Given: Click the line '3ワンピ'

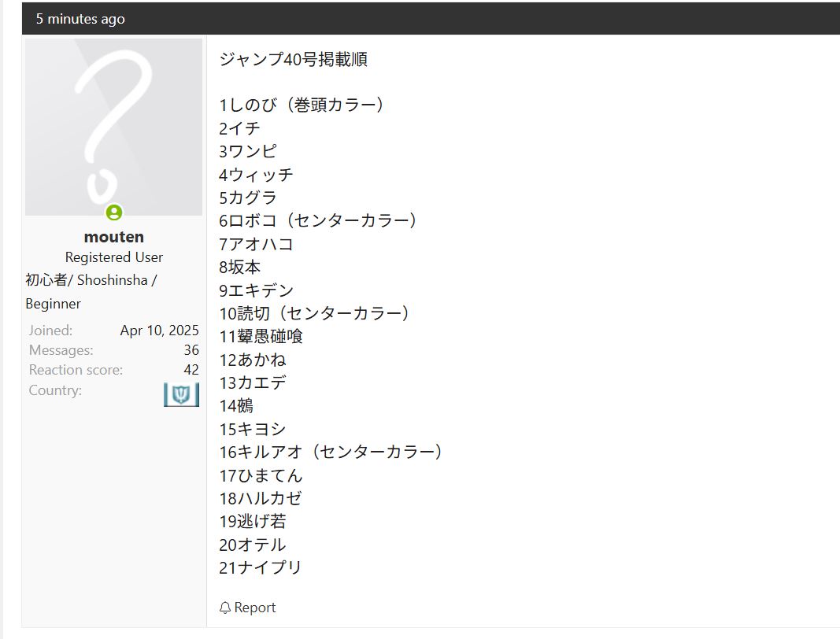Looking at the screenshot, I should 247,152.
